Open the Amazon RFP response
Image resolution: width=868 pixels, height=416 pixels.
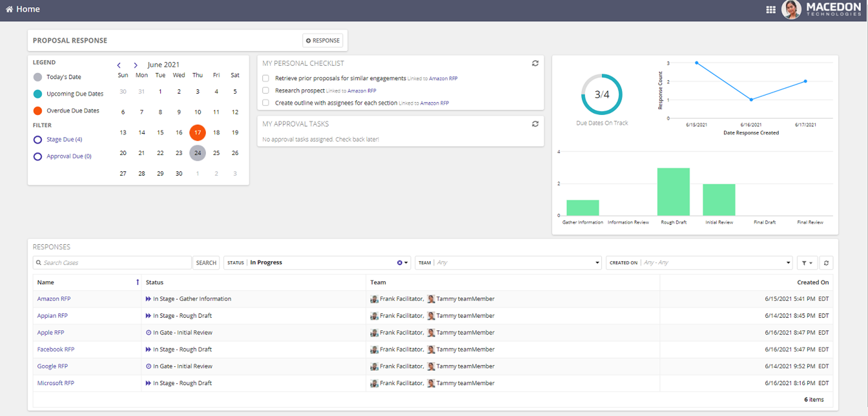pos(54,299)
